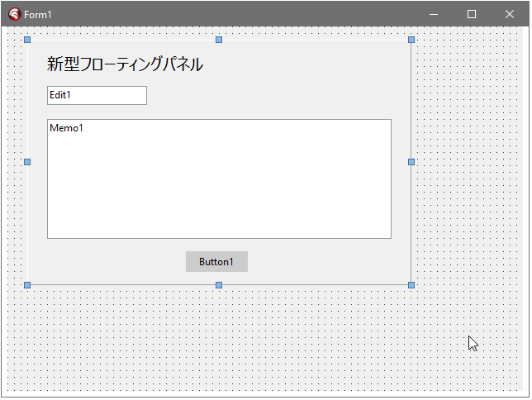Select the 新型フローティングパネル label
This screenshot has height=400, width=532.
pyautogui.click(x=125, y=64)
